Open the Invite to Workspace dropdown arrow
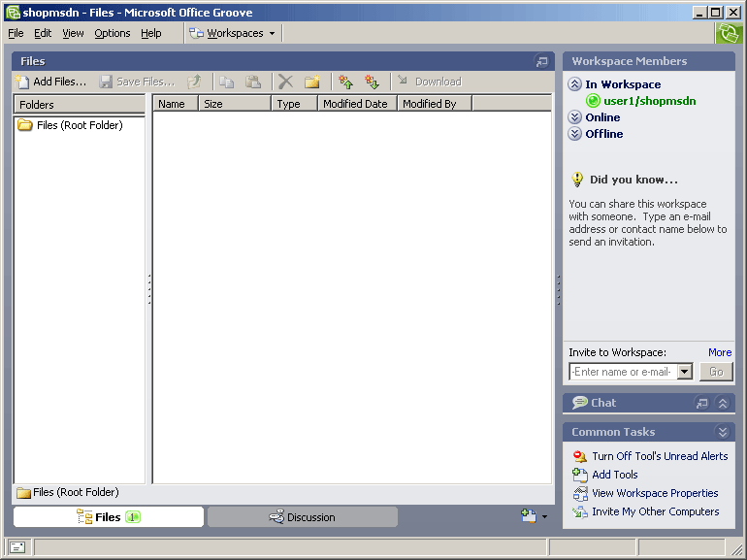Screen dimensions: 747x560 (x=684, y=372)
